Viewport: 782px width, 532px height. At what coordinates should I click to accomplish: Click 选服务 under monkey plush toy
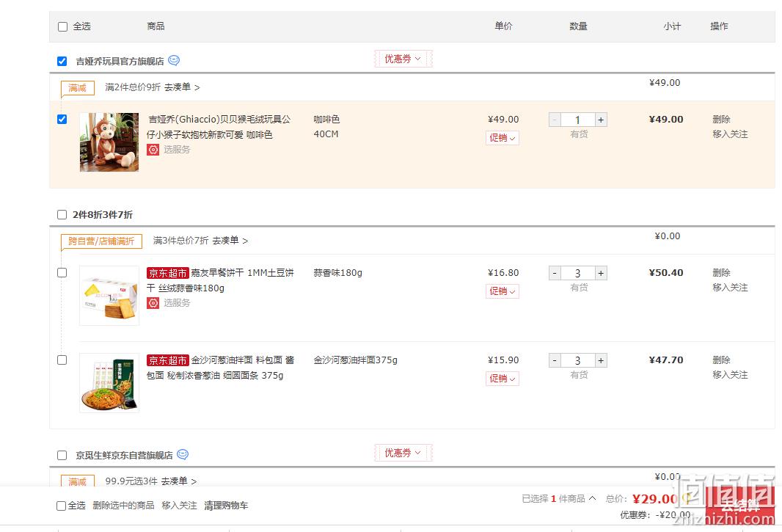click(177, 149)
